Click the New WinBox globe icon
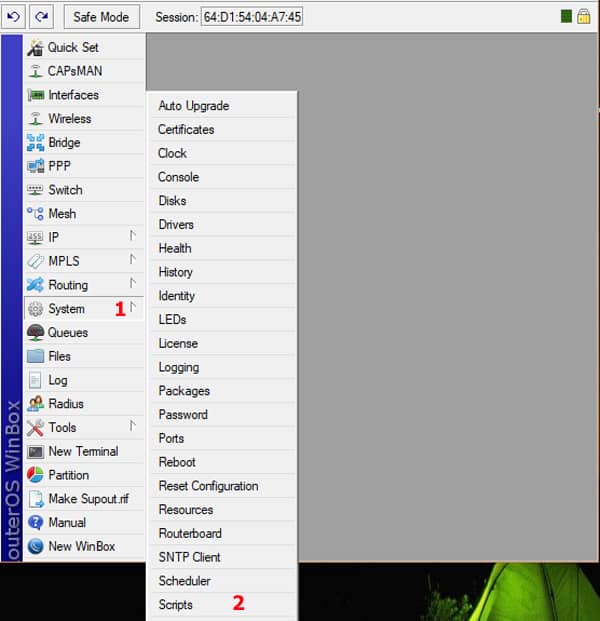Screen dimensions: 600x621 35,547
